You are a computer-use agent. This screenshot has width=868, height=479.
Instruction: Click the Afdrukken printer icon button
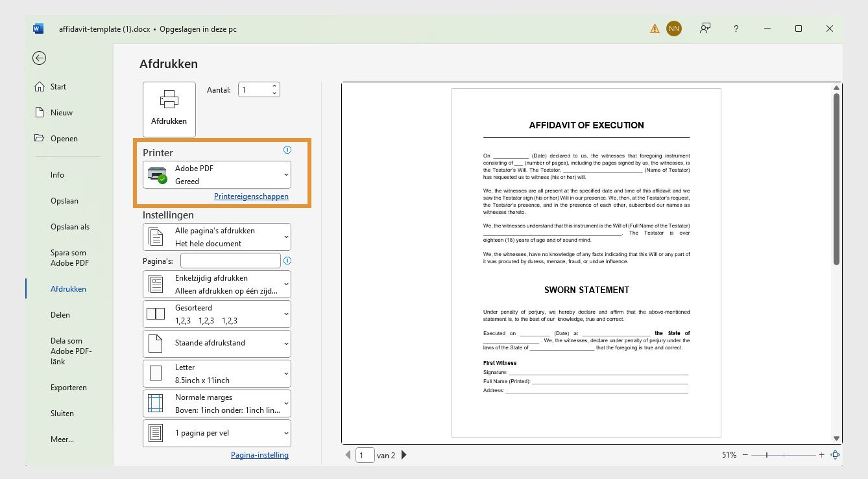pyautogui.click(x=169, y=108)
